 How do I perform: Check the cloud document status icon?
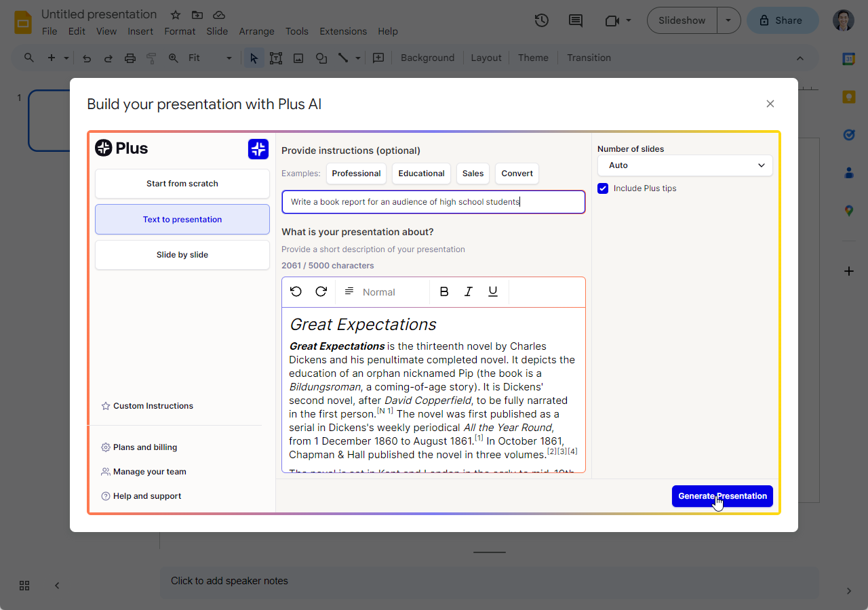pyautogui.click(x=219, y=15)
